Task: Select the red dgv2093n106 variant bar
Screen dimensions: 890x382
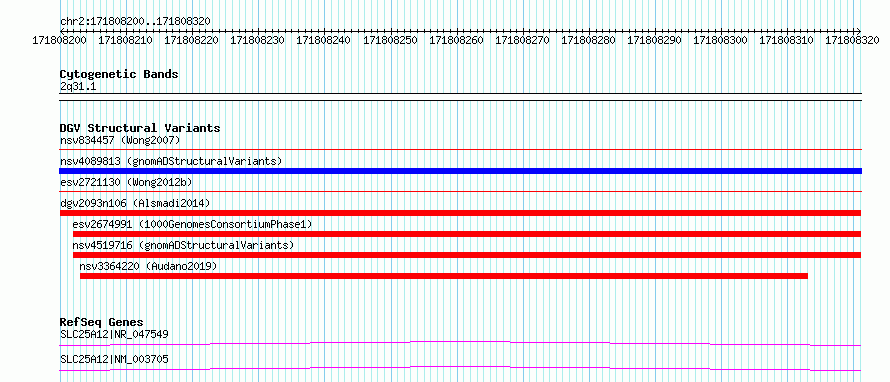Action: pos(460,213)
